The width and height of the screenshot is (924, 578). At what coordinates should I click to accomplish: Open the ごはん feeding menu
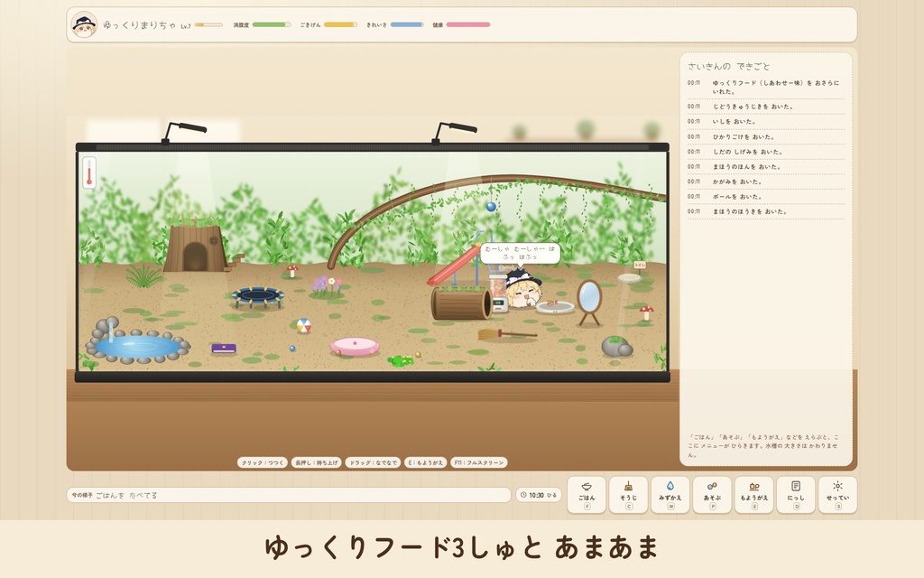[587, 494]
